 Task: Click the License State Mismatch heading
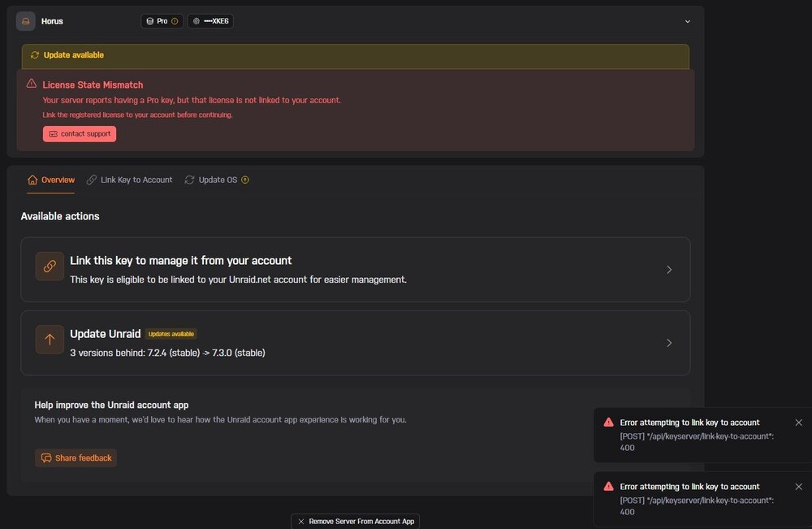(x=93, y=85)
